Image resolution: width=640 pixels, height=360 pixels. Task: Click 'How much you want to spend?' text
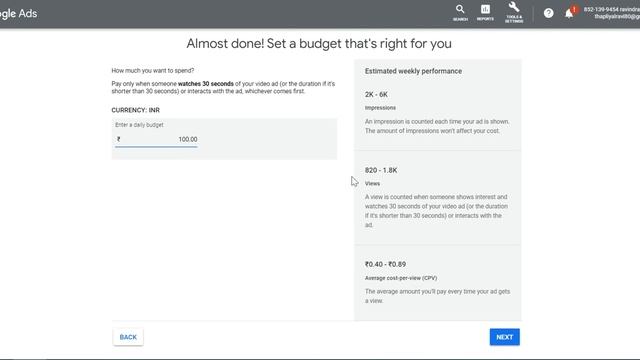[153, 71]
